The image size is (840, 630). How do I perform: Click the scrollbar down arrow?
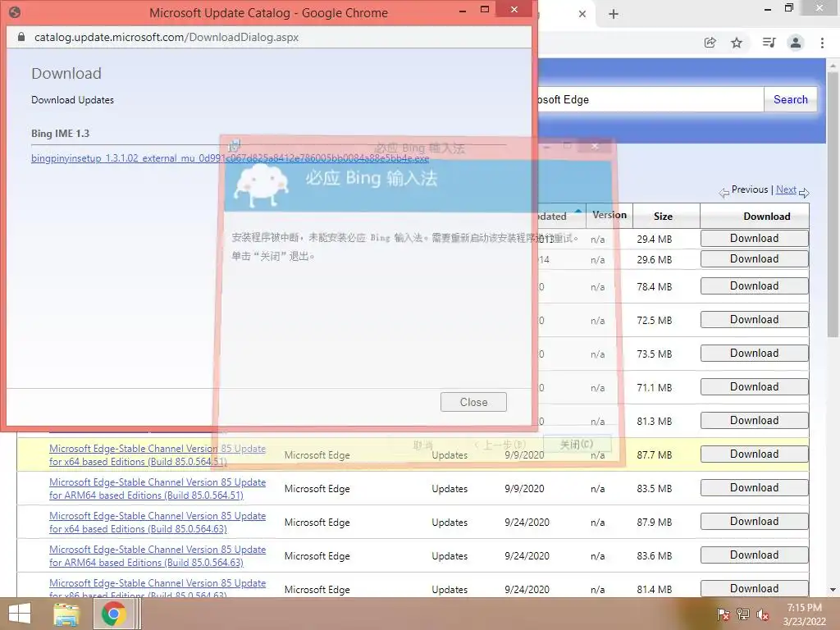pos(833,590)
